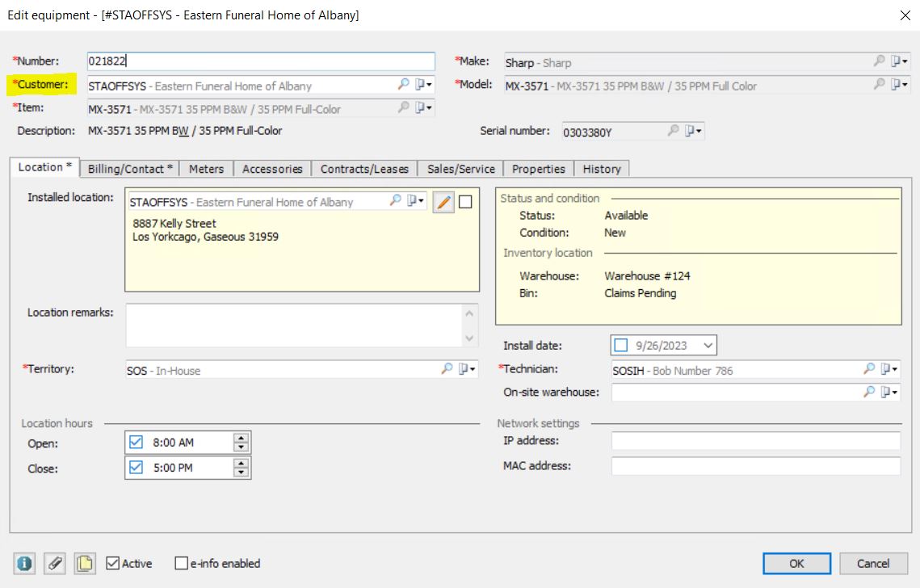Click into the Number input field
The image size is (920, 588).
(261, 61)
